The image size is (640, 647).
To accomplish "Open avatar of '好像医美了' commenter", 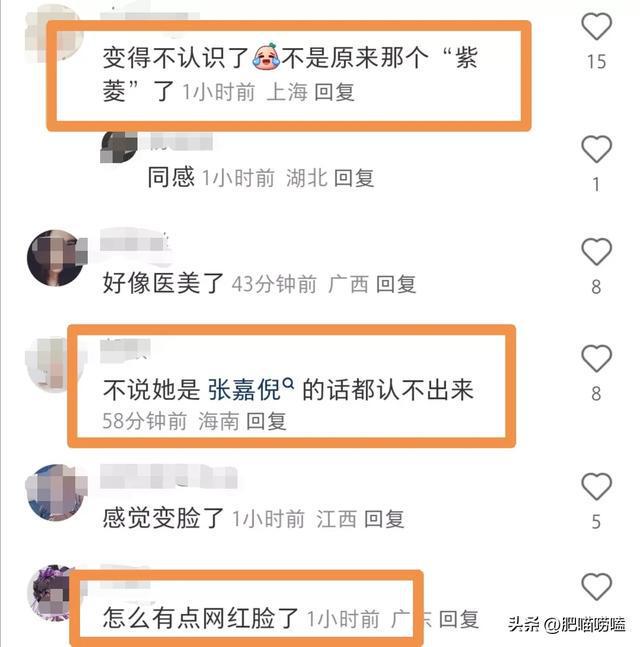I will point(56,258).
